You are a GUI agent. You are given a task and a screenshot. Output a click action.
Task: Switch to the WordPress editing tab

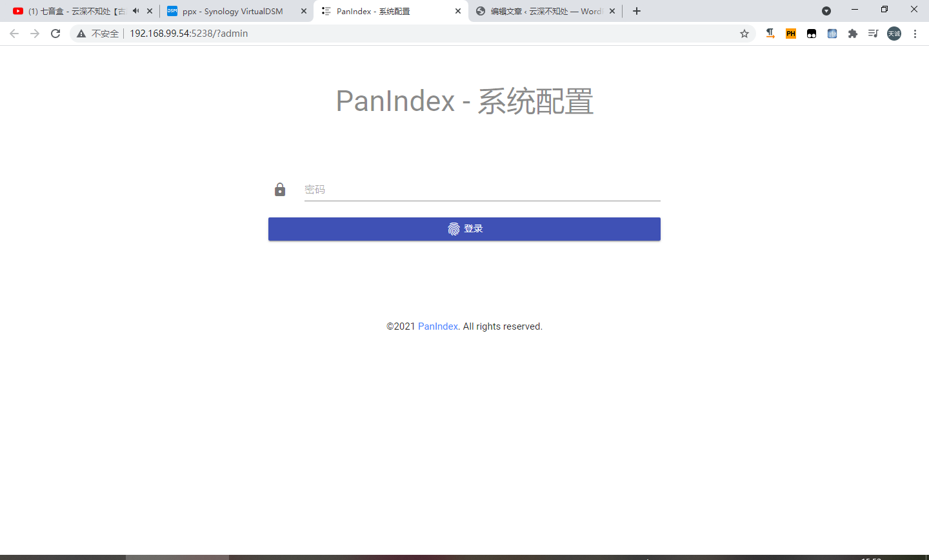pyautogui.click(x=545, y=11)
